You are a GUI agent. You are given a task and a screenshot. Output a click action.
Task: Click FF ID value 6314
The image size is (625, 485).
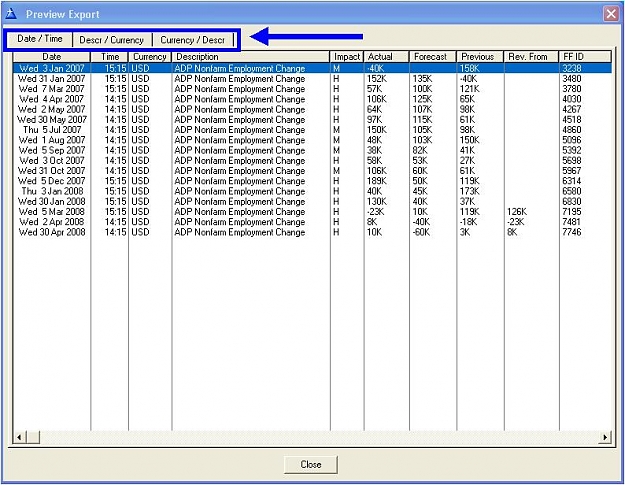[x=572, y=181]
